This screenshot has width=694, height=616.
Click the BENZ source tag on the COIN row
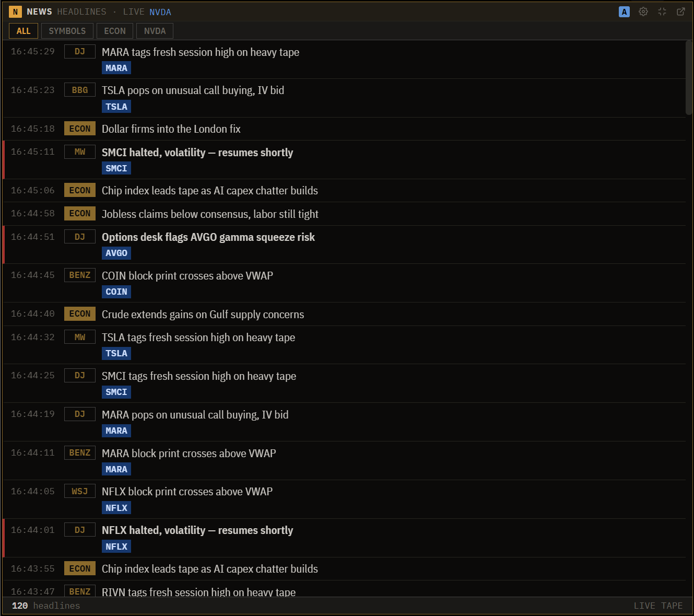point(80,275)
